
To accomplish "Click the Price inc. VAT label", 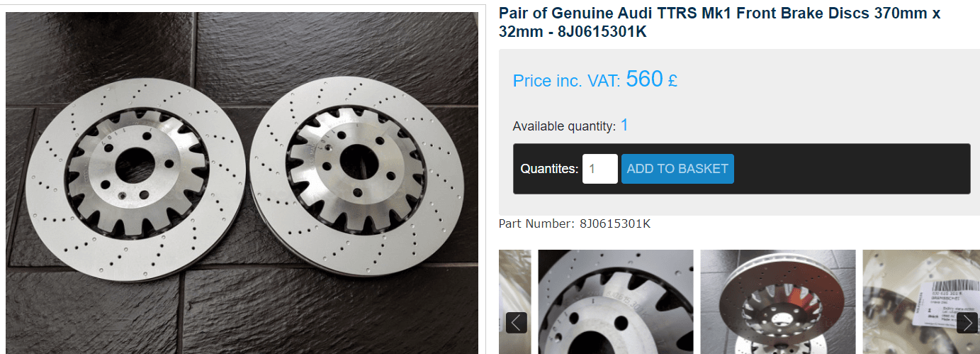I will click(568, 81).
